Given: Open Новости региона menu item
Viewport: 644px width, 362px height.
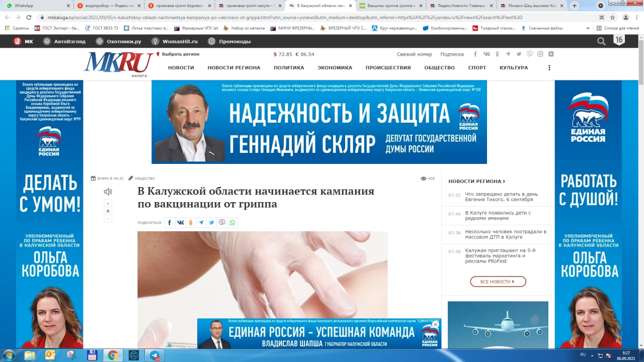Looking at the screenshot, I should pos(234,67).
